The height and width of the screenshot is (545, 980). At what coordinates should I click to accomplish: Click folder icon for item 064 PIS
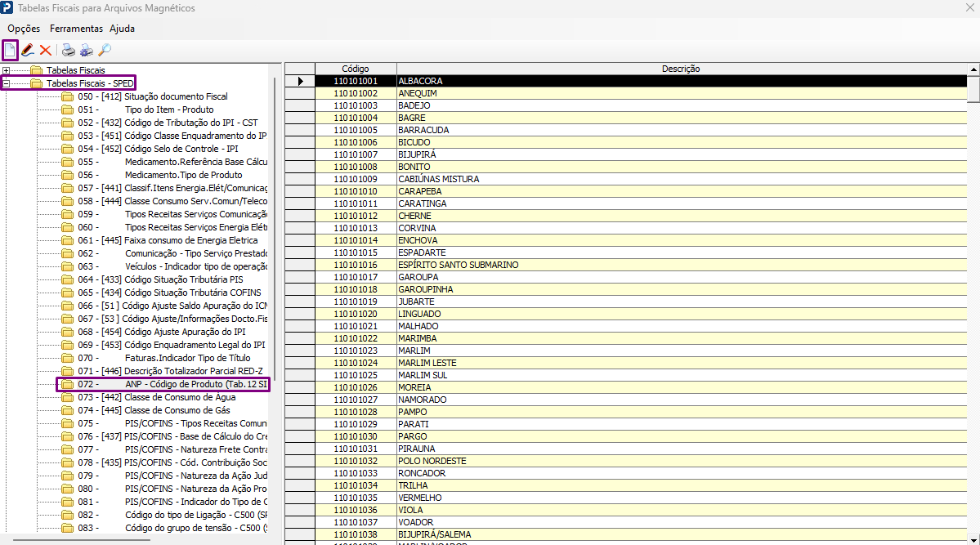(x=68, y=279)
